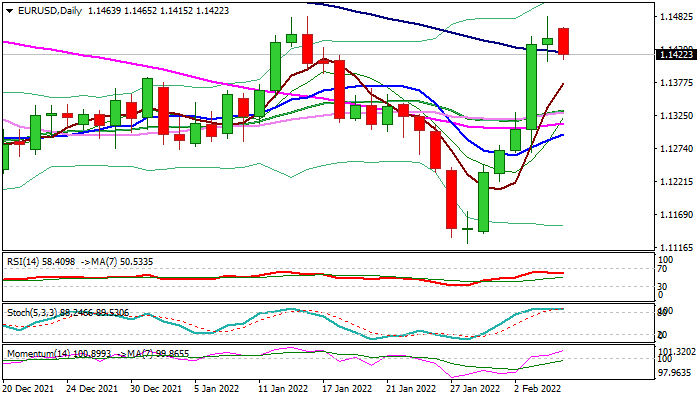The height and width of the screenshot is (400, 700).
Task: Click the EURUSD,Daily chart title
Action: 42,10
